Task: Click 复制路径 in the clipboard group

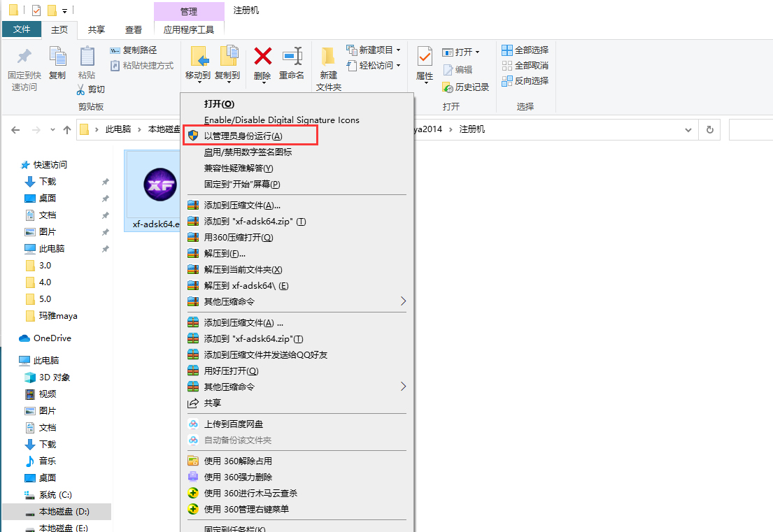Action: click(134, 50)
